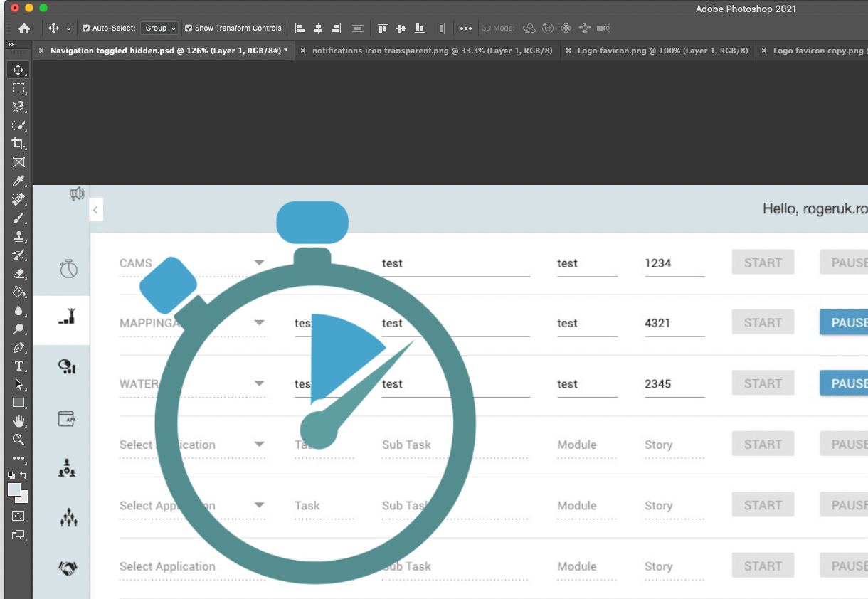Switch to Logo favicon copy.png tab

tap(820, 51)
